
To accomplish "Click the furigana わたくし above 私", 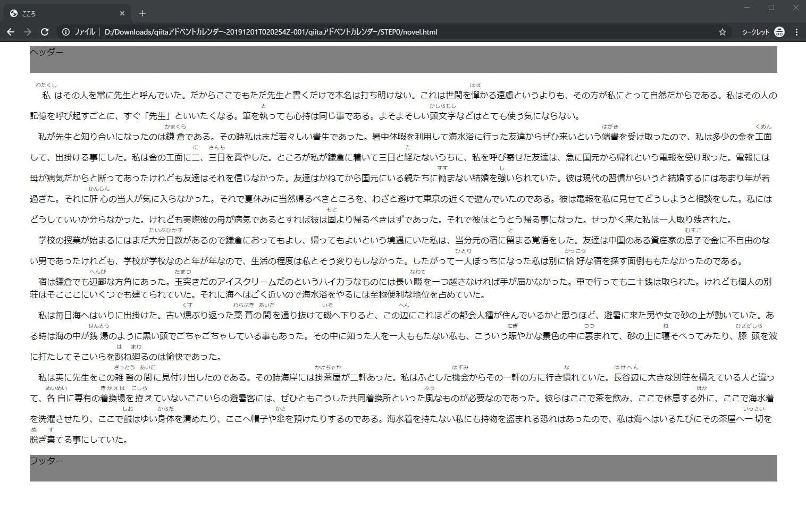I will (46, 84).
